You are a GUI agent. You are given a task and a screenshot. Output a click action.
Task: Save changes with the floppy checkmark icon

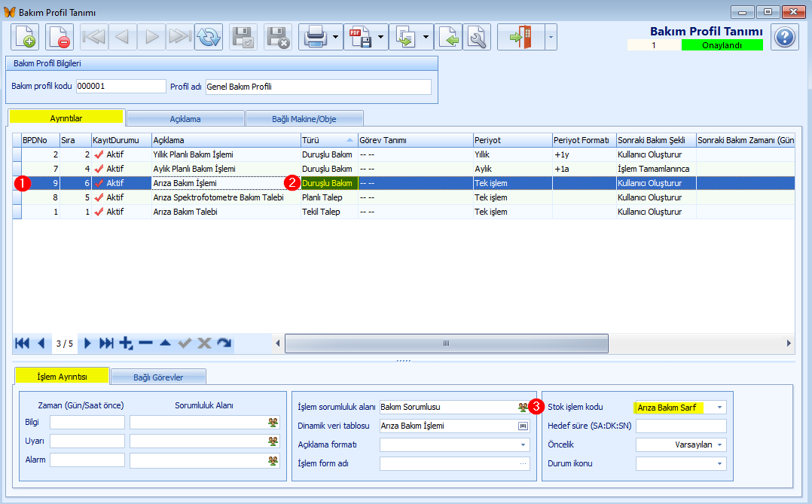coord(243,38)
